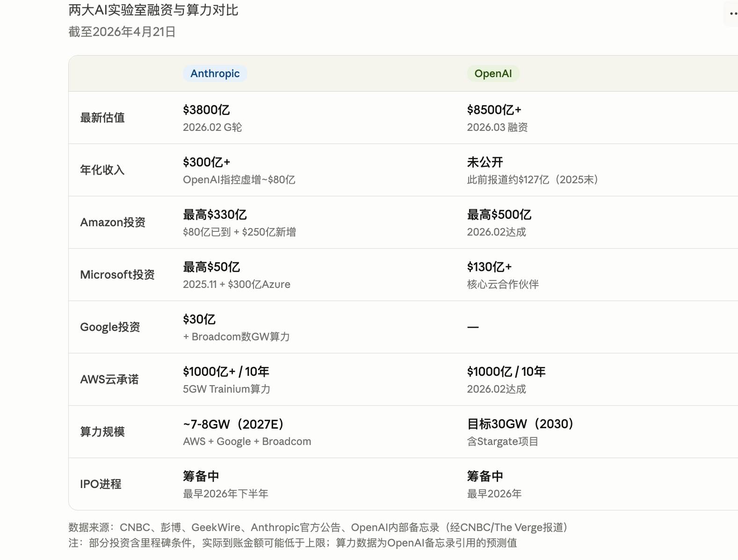Click the row label Amazon投资
The width and height of the screenshot is (738, 560).
(x=113, y=223)
